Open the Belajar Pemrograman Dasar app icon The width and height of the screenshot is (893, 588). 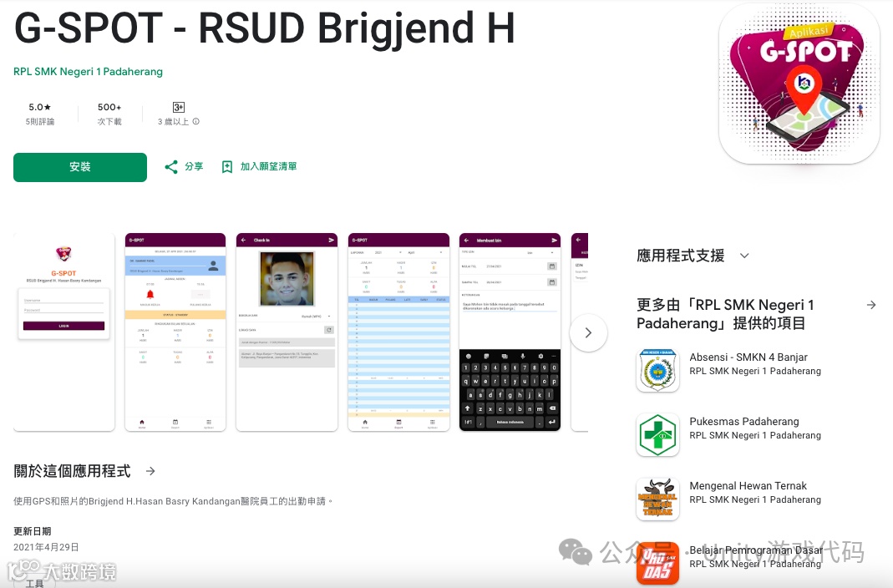coord(657,564)
